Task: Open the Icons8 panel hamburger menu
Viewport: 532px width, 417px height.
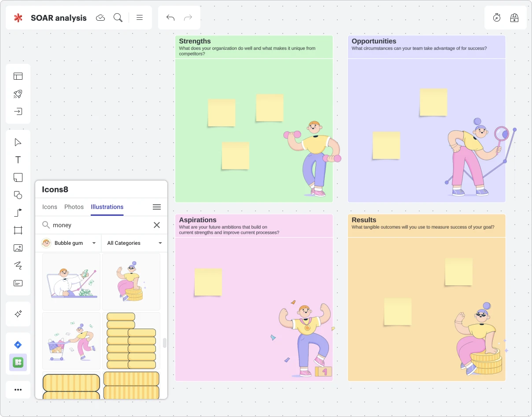Action: tap(156, 207)
